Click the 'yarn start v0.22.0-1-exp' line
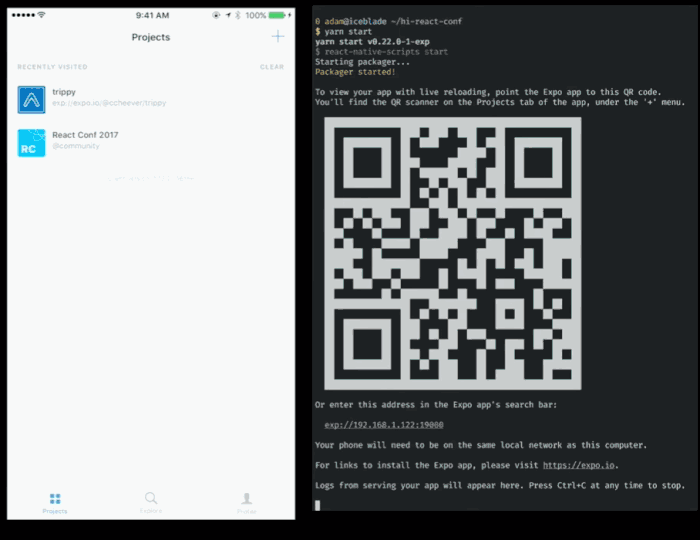 pos(372,42)
